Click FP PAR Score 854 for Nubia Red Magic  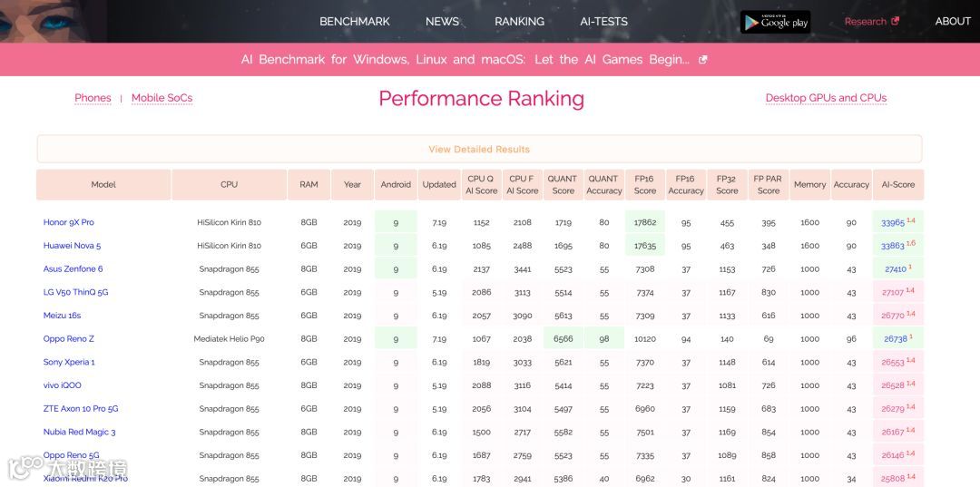[769, 432]
